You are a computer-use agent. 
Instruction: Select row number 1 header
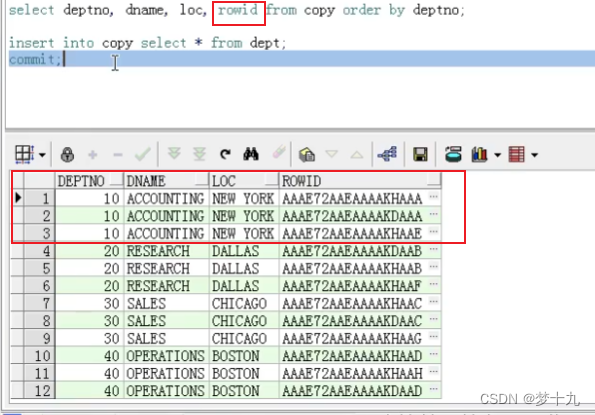click(x=39, y=198)
